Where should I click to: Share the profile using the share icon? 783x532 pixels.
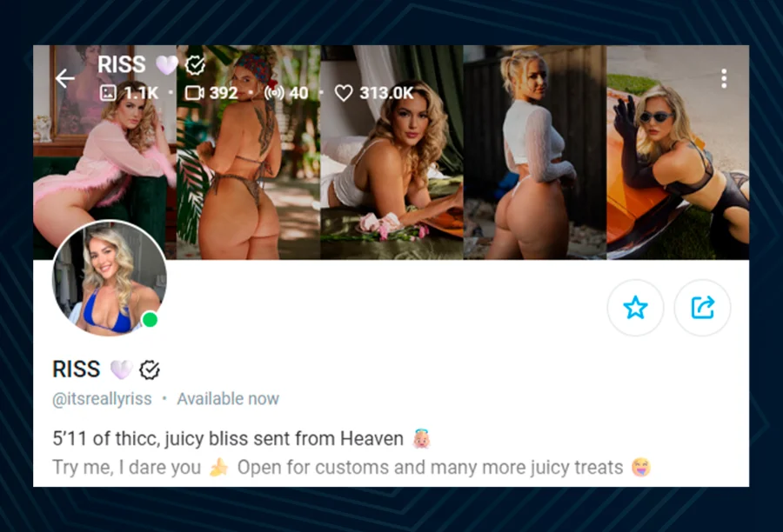click(x=702, y=308)
